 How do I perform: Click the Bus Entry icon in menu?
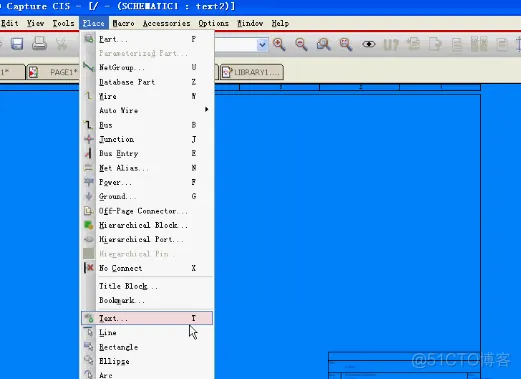point(89,153)
